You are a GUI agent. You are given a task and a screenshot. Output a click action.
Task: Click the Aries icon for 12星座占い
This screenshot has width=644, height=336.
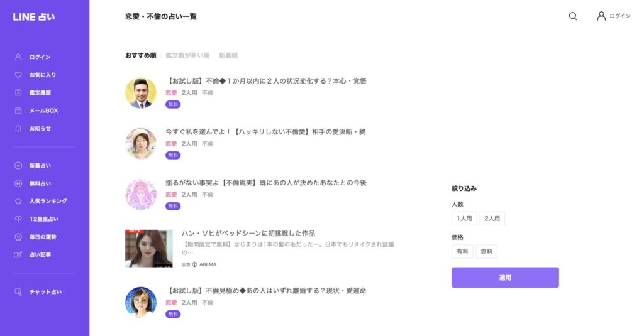click(18, 219)
